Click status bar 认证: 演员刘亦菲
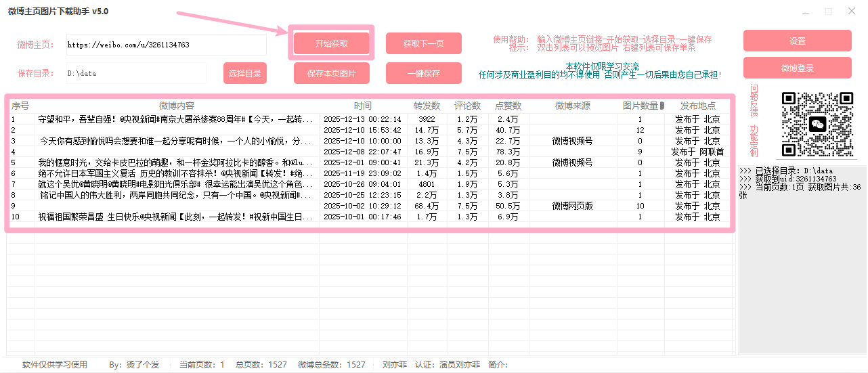This screenshot has width=868, height=373. [x=448, y=365]
